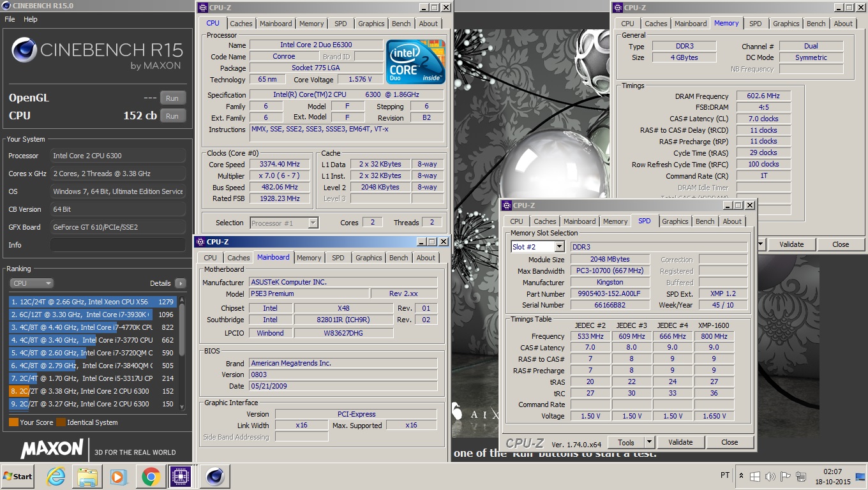Click the Core Speed 3374.40 MHz value
Viewport: 868px width, 490px height.
[x=279, y=164]
